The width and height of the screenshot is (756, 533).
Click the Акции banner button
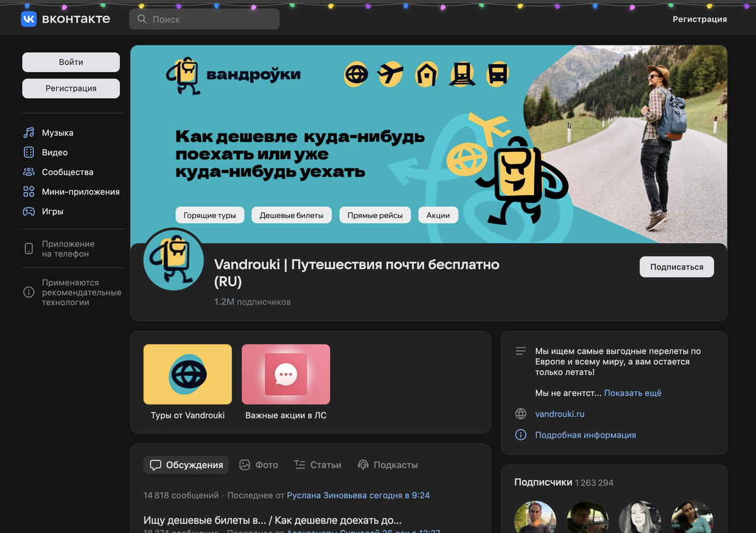438,215
